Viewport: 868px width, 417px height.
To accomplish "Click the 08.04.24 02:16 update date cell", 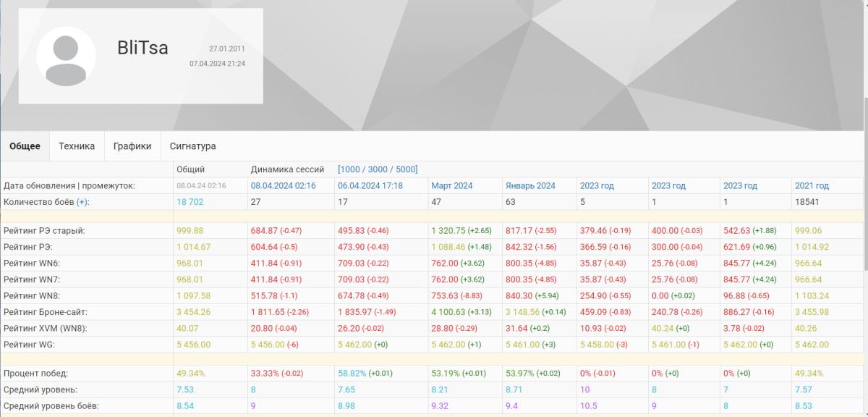I will point(202,185).
